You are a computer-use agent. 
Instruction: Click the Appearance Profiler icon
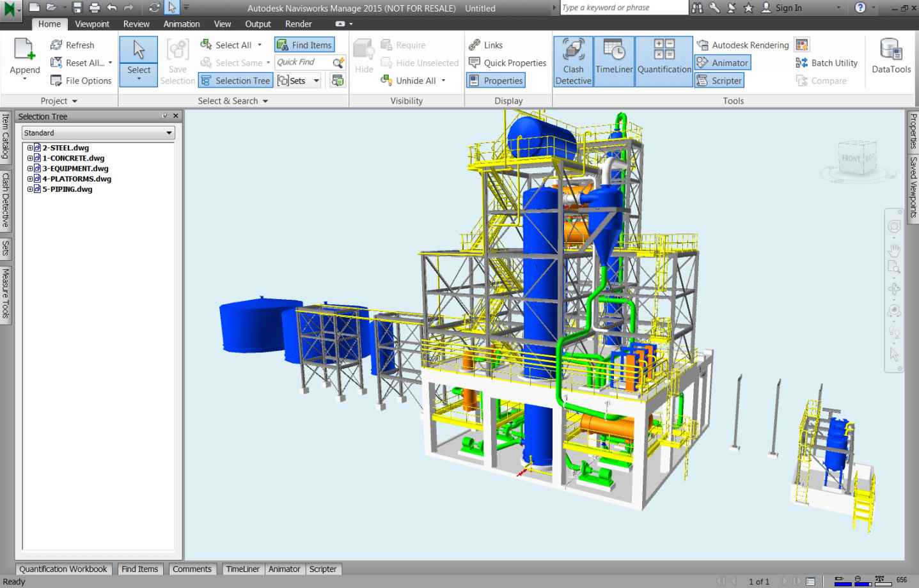[802, 45]
